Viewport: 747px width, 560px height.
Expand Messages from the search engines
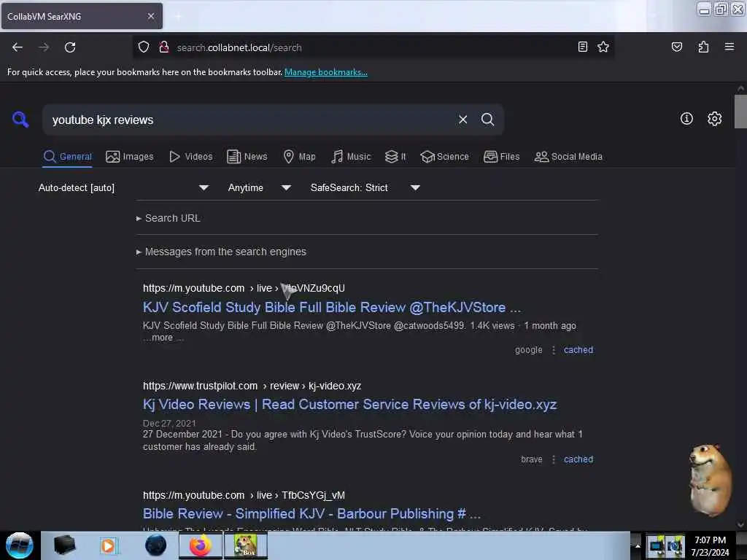(221, 252)
